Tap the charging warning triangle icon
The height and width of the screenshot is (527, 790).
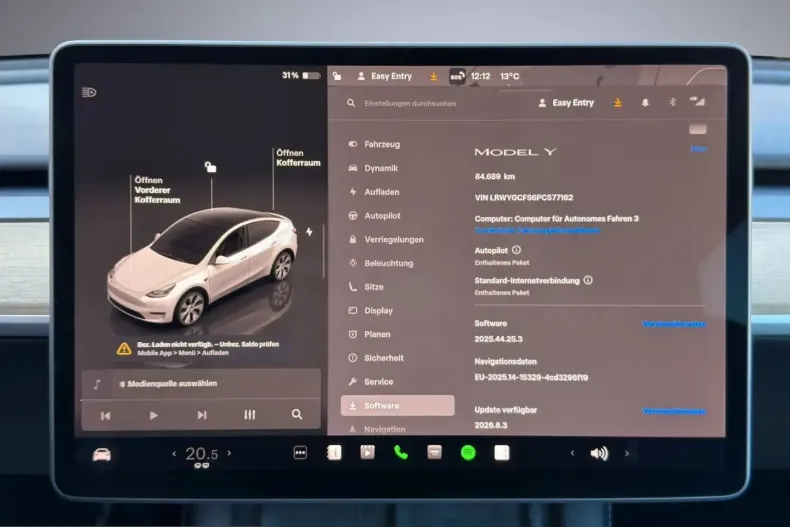coord(124,348)
